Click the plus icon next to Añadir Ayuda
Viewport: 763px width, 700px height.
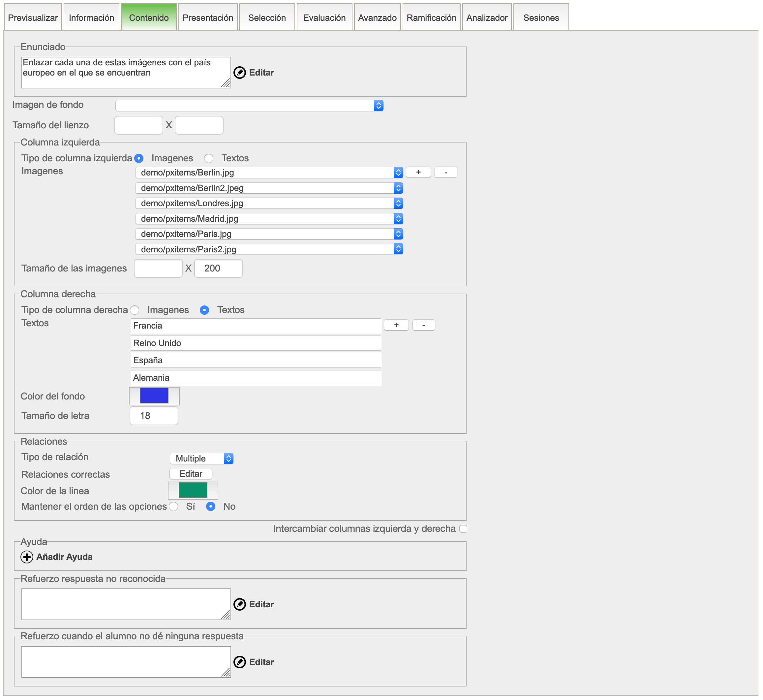(27, 557)
